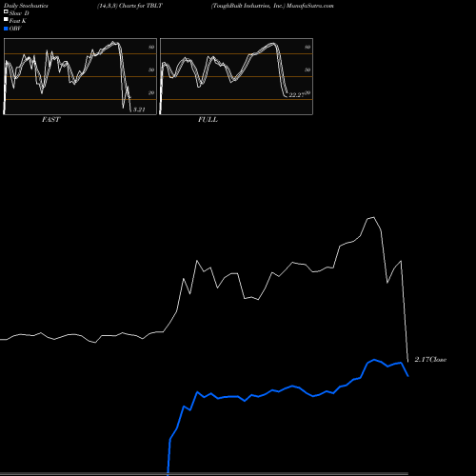Click the 'ToughBuilt Industries, Inc.' company name
476x476 pixels.
[x=248, y=6]
